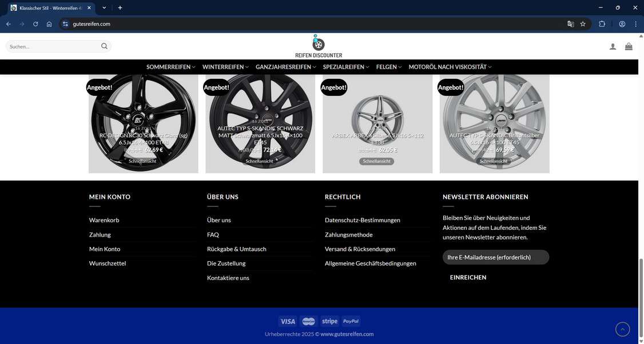Viewport: 644px width, 344px height.
Task: Click the newsletter email address field
Action: pos(496,257)
